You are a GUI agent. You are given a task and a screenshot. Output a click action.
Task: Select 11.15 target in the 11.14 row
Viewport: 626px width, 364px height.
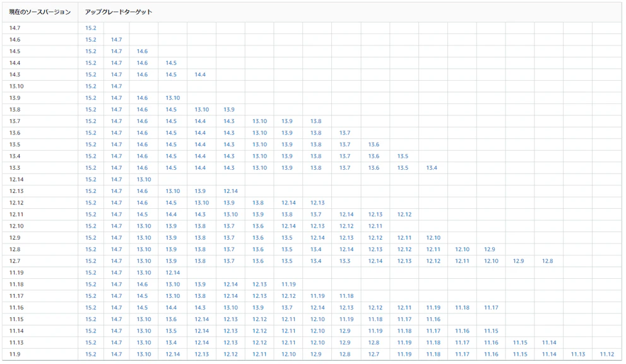pyautogui.click(x=491, y=331)
